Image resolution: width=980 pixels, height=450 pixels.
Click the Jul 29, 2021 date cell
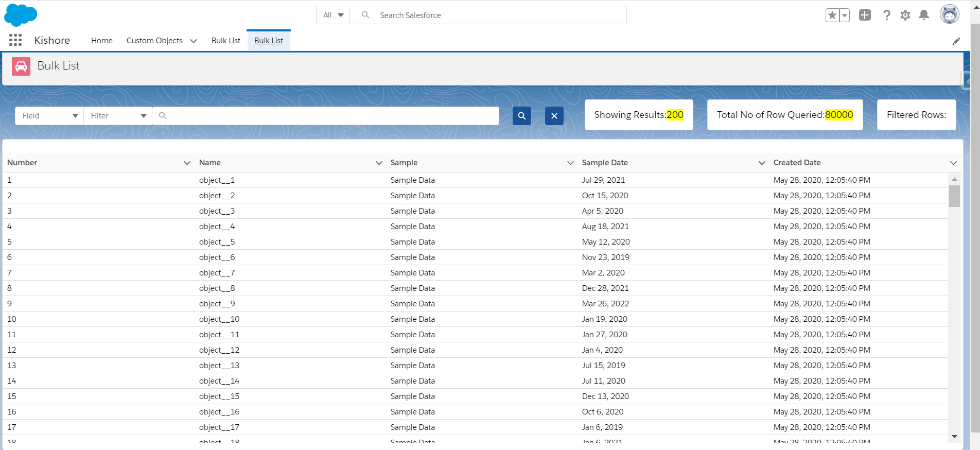point(603,180)
